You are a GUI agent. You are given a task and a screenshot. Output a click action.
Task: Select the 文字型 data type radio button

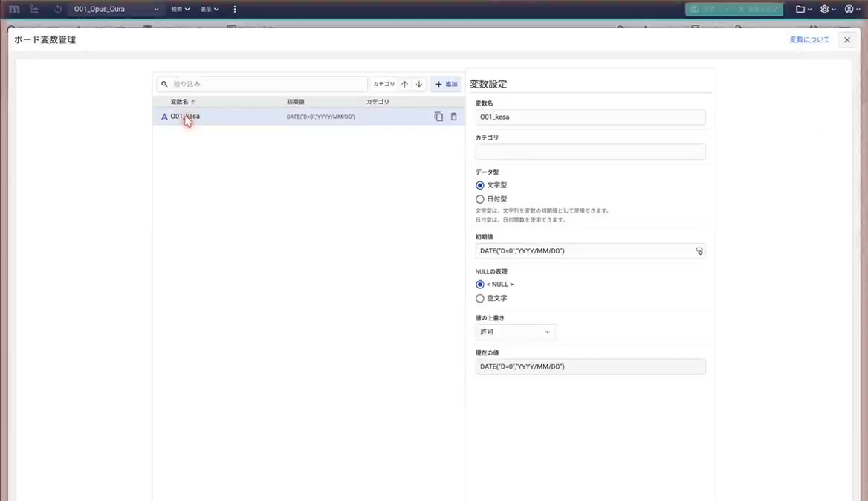point(480,185)
